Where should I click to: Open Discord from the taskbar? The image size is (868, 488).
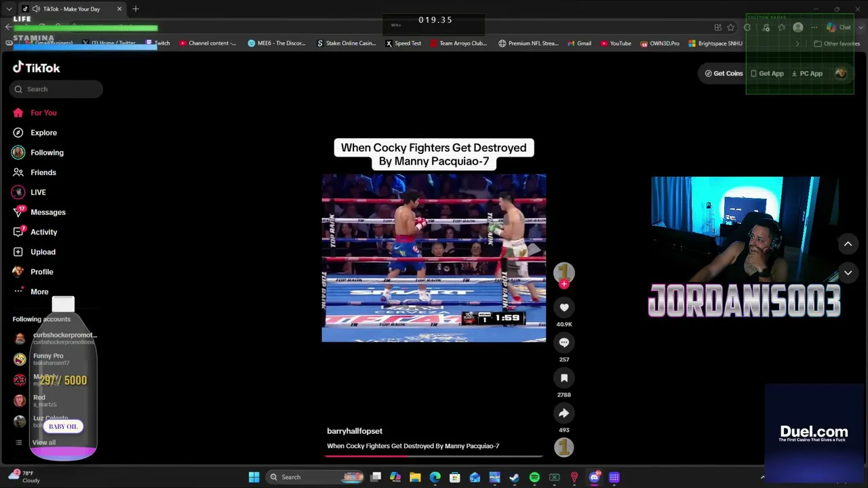tap(594, 477)
